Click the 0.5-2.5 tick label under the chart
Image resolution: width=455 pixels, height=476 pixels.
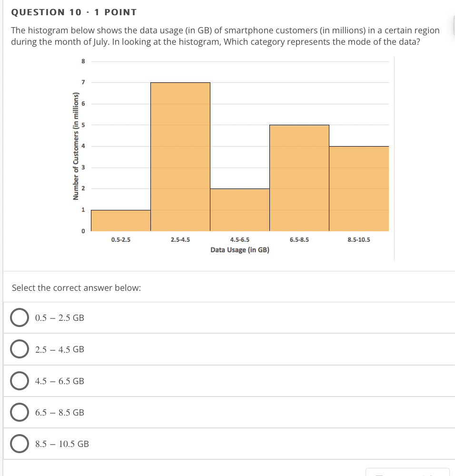click(x=120, y=239)
